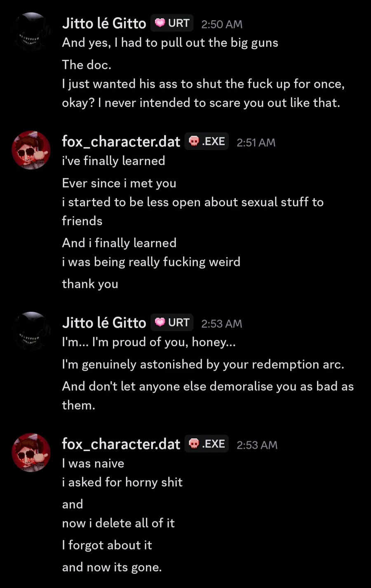This screenshot has height=588, width=371.
Task: Click fox_character.dat's avatar on the 2:51 AM message
Action: click(x=31, y=150)
